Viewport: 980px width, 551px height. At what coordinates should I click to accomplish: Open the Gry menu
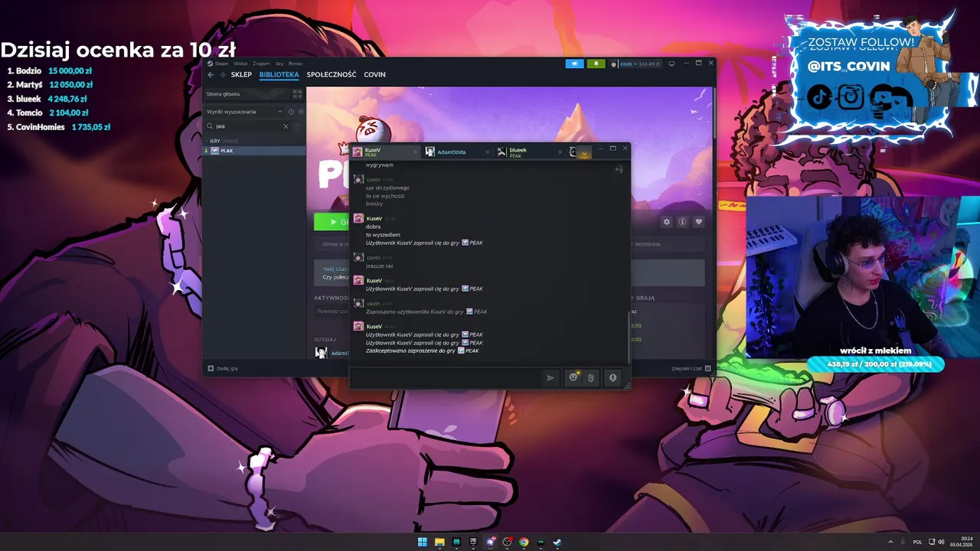point(279,64)
